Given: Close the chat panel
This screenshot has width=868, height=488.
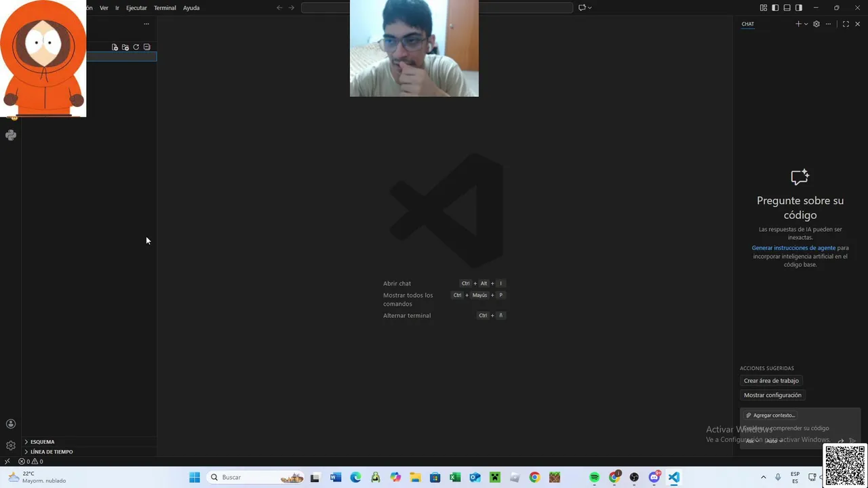Looking at the screenshot, I should click(x=857, y=24).
